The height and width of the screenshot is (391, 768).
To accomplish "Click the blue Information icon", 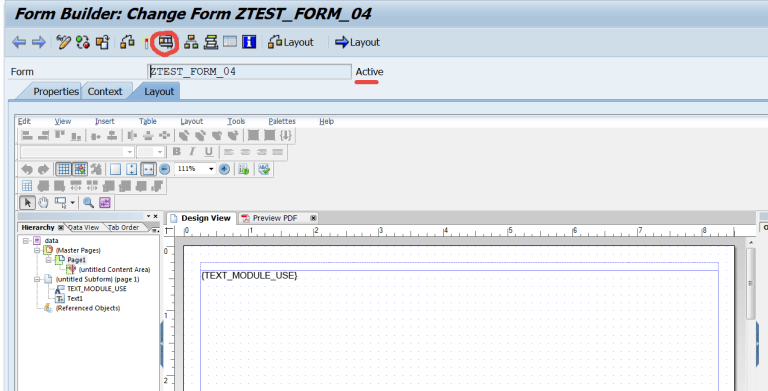I will point(249,42).
